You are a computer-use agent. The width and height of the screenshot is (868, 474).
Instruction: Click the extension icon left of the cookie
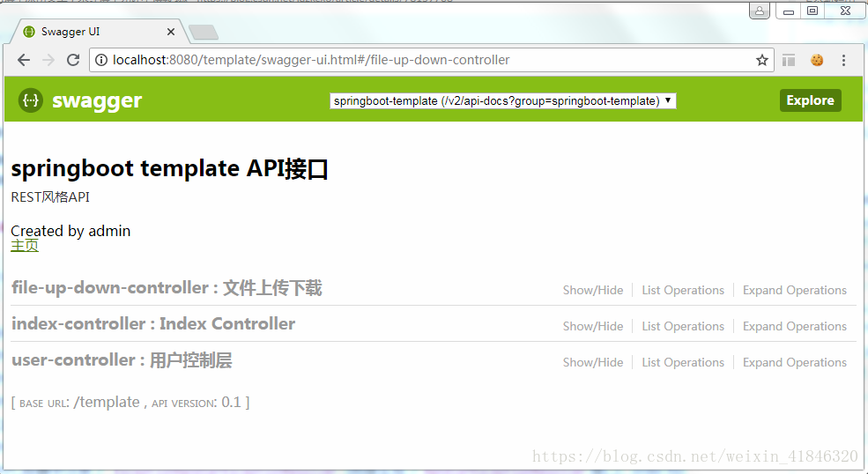tap(789, 60)
